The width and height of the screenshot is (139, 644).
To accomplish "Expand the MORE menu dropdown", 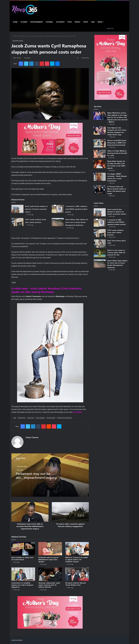I will (100, 22).
